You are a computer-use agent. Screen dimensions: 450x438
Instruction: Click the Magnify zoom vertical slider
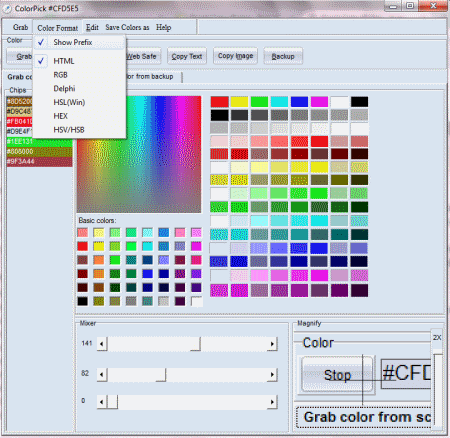tap(438, 388)
